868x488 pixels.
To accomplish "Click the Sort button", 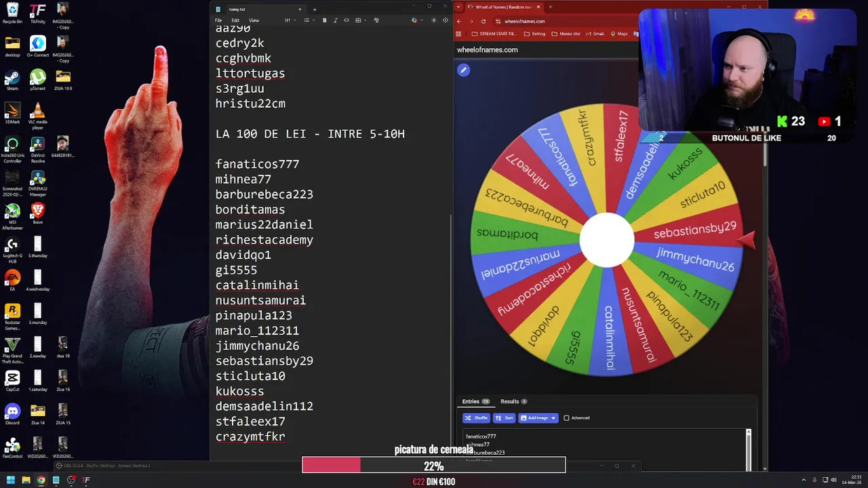I will coord(504,418).
